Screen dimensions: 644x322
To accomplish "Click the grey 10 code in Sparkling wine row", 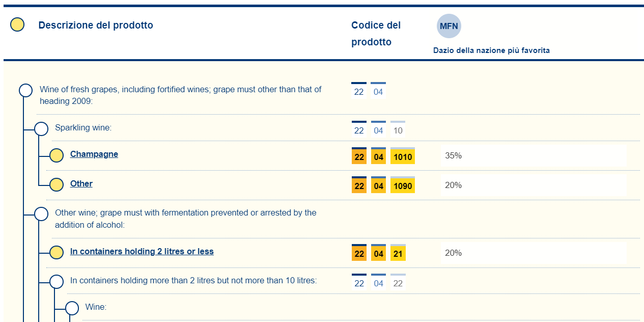I will coord(398,130).
